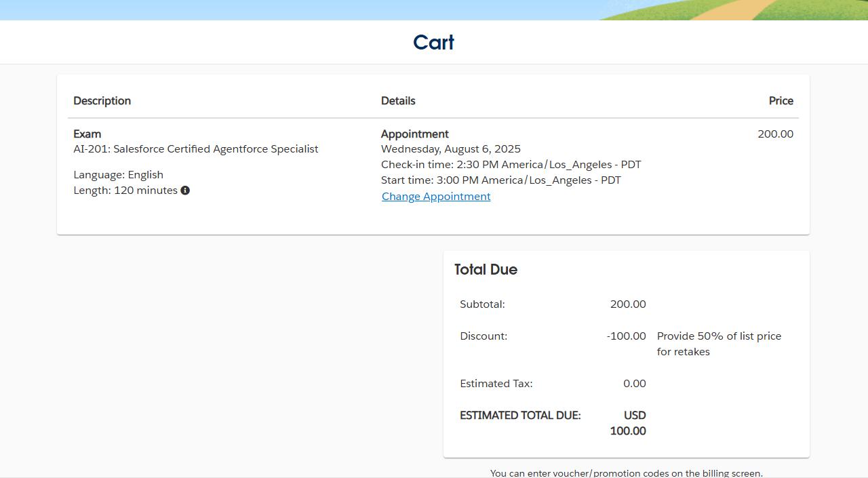
Task: Click the Language: English label
Action: [119, 174]
